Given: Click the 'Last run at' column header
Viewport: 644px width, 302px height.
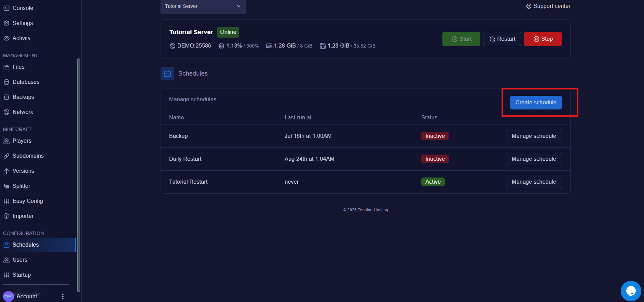Looking at the screenshot, I should (x=298, y=118).
